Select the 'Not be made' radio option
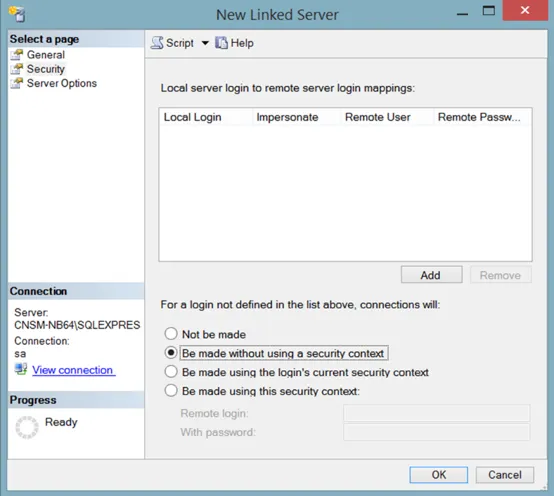Viewport: 554px width, 496px height. (171, 333)
